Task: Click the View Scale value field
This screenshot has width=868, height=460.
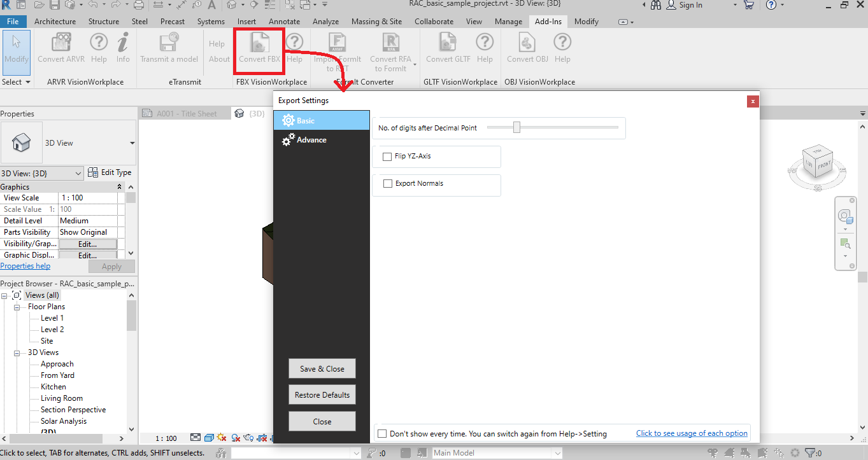Action: coord(88,198)
